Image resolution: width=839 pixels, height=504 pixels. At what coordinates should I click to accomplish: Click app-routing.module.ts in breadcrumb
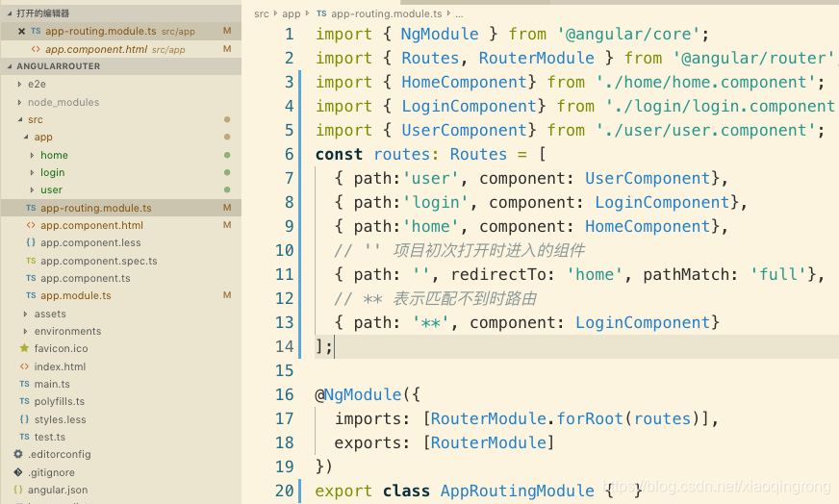387,13
